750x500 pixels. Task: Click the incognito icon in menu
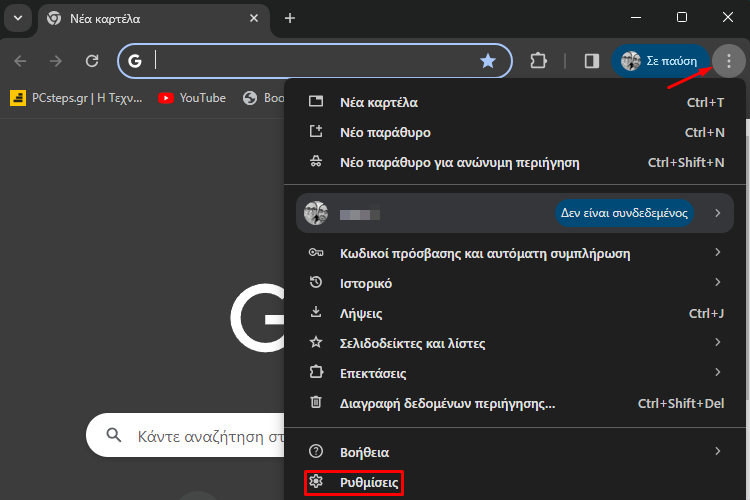(x=316, y=161)
